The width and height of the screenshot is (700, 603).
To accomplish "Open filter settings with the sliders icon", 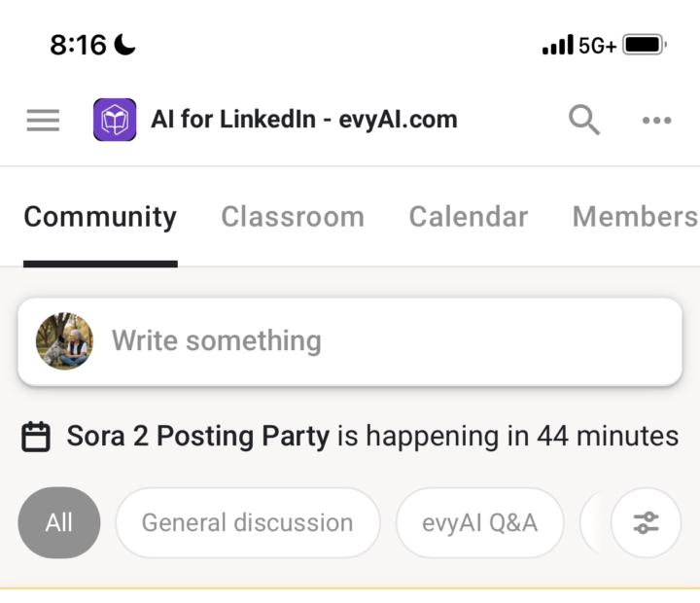I will 646,523.
